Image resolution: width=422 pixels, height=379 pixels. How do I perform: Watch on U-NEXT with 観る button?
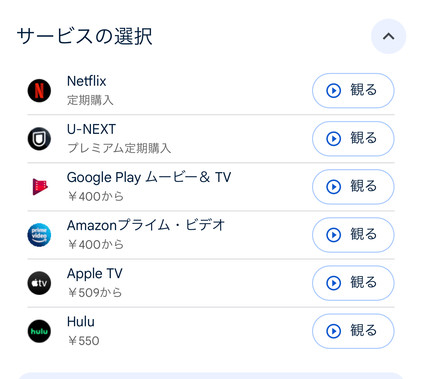pyautogui.click(x=353, y=139)
